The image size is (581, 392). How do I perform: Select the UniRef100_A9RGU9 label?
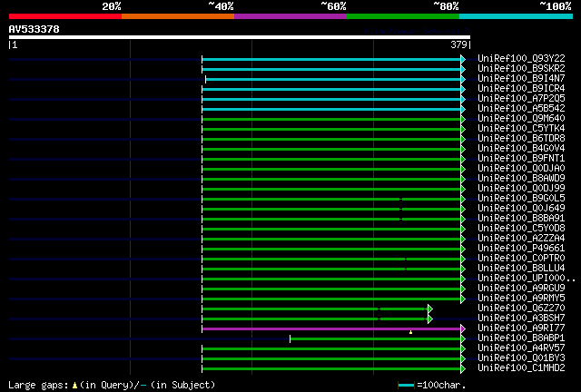coord(521,289)
